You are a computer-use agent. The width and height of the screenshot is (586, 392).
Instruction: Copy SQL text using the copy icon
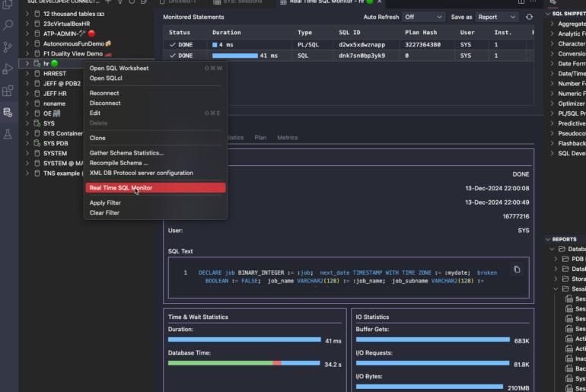517,269
